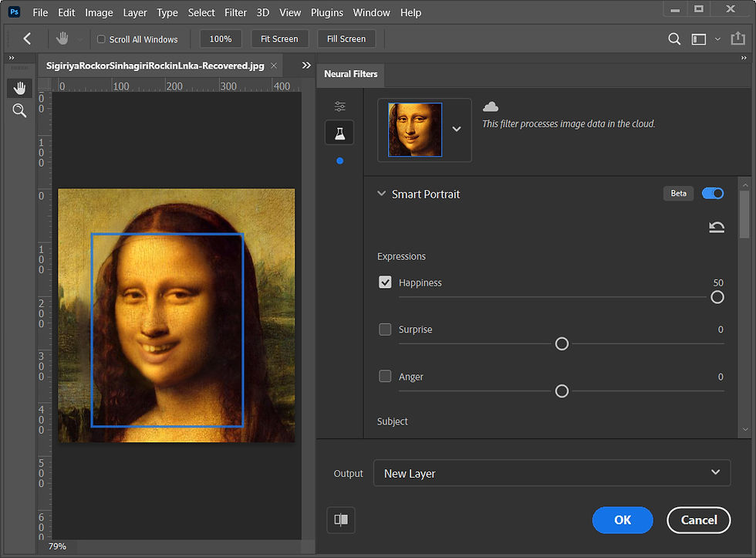Viewport: 756px width, 558px height.
Task: Open the Select menu
Action: pos(201,12)
